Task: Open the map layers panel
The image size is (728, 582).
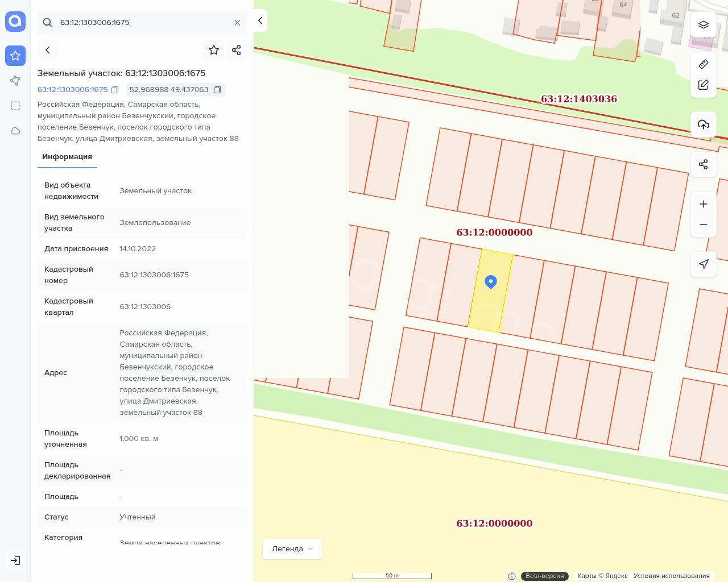Action: [x=703, y=24]
